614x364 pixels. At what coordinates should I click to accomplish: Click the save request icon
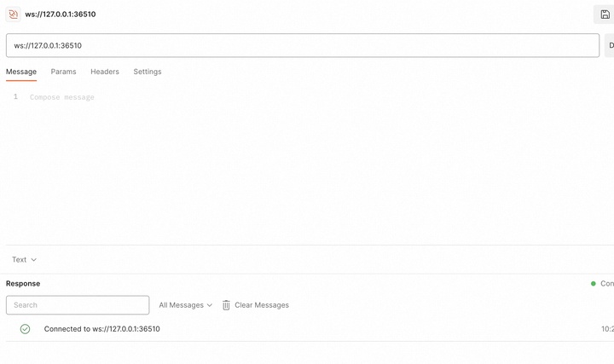point(605,14)
